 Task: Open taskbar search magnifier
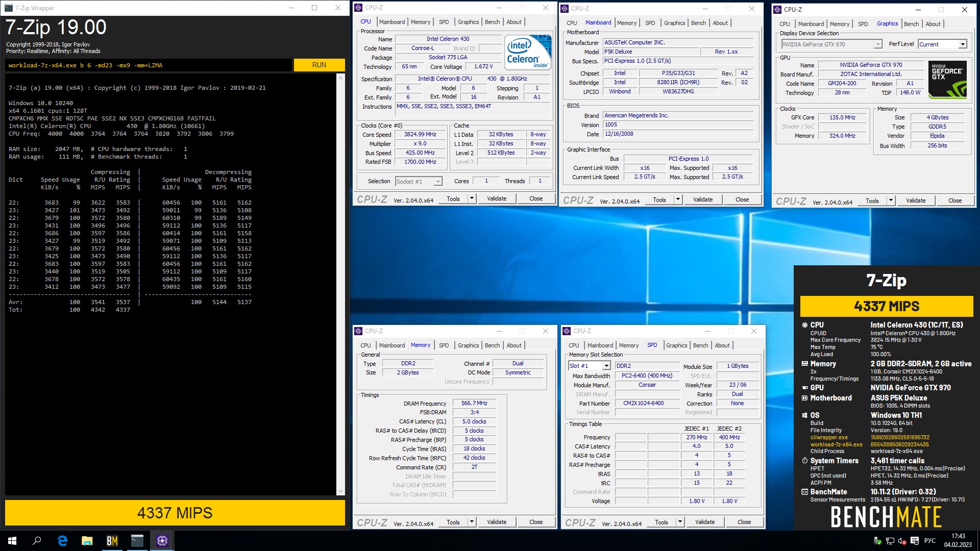click(37, 541)
